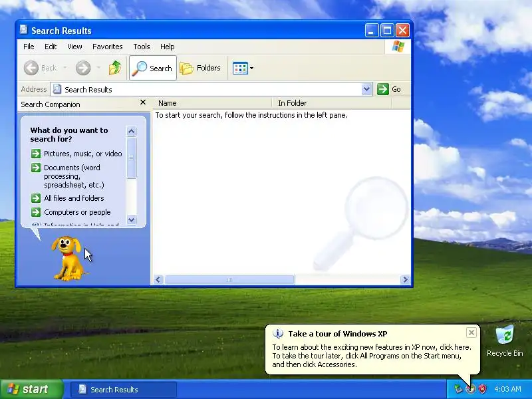Viewport: 532px width, 399px height.
Task: Click the Search Companion down scroll arrow
Action: 131,219
